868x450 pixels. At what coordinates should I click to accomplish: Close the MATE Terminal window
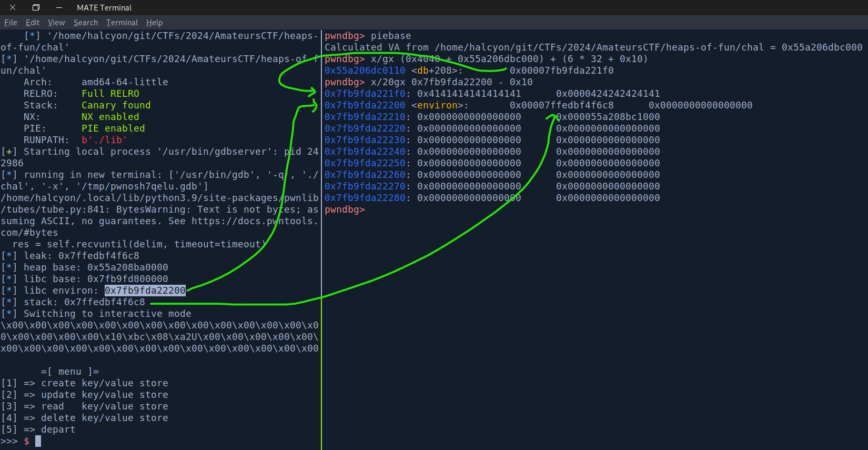click(x=13, y=7)
